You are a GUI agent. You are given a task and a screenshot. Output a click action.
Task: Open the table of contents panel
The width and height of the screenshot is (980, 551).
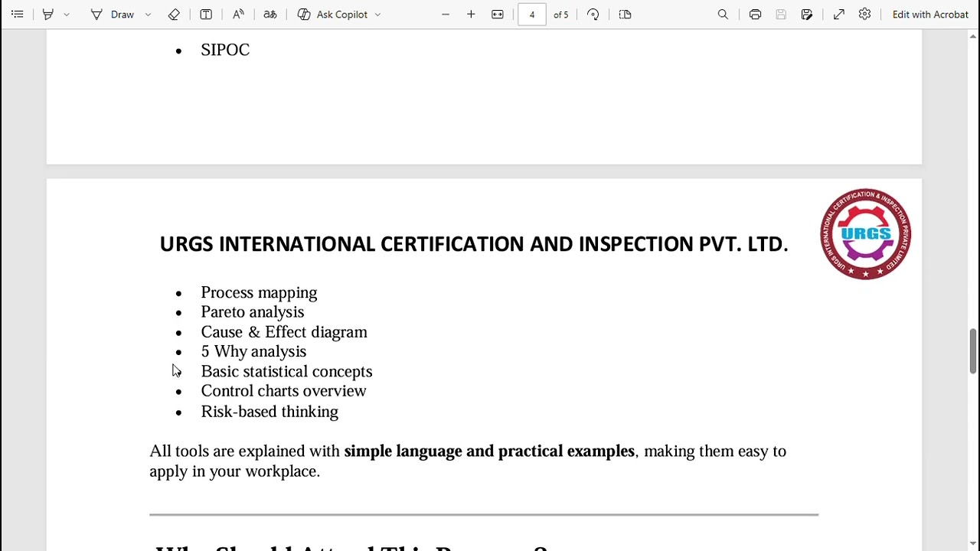pos(17,15)
